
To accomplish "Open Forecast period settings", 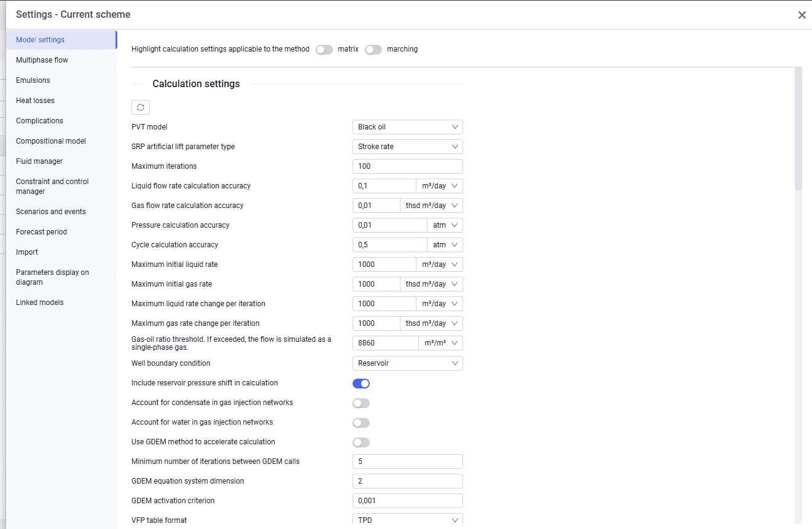I will point(61,232).
